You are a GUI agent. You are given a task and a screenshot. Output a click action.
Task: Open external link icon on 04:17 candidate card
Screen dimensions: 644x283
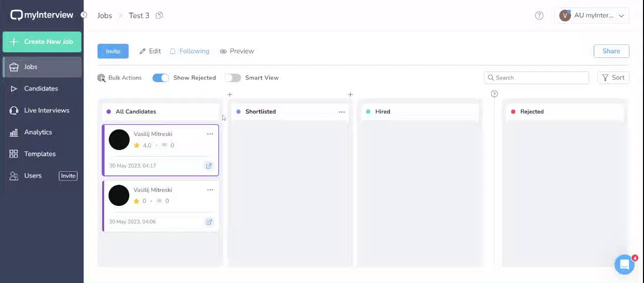click(x=209, y=166)
